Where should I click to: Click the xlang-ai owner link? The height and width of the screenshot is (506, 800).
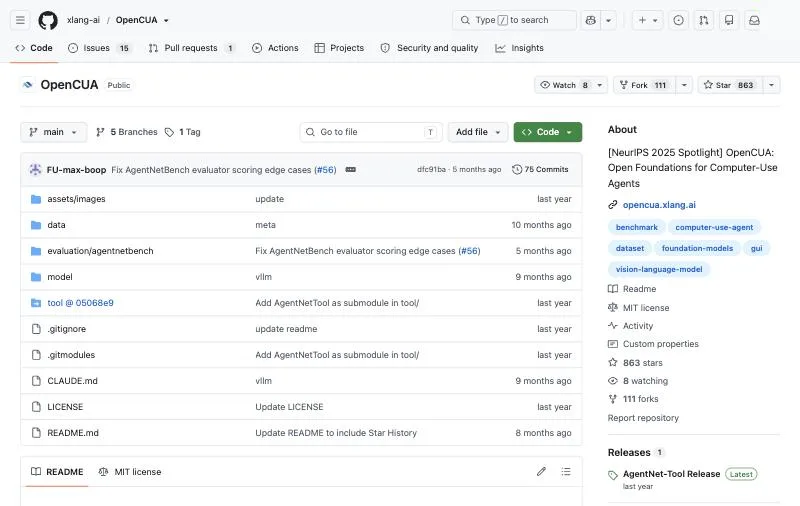click(83, 20)
